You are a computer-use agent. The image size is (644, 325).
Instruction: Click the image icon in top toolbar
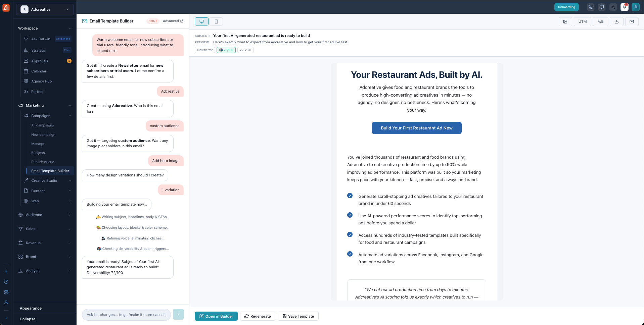click(x=565, y=21)
